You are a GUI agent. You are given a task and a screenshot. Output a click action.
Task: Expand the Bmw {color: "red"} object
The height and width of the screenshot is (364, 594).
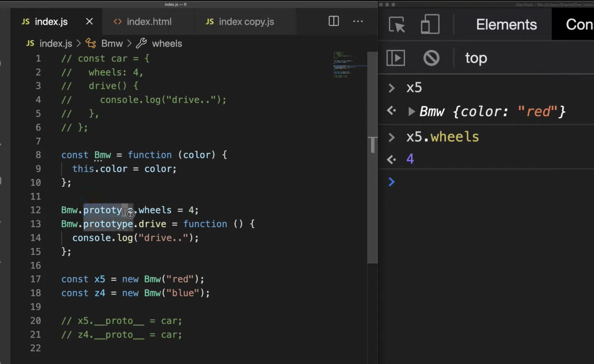pyautogui.click(x=411, y=111)
